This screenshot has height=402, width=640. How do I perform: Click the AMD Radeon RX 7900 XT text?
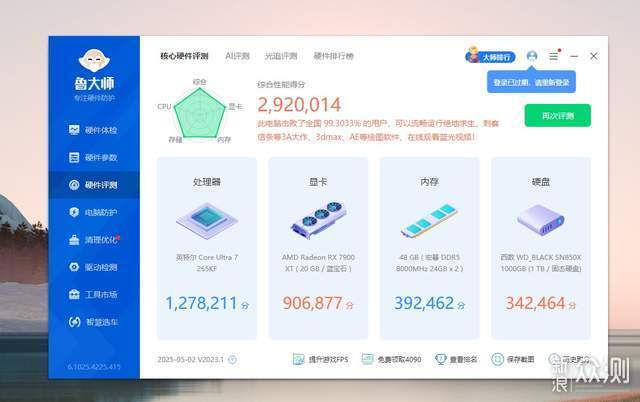[318, 263]
